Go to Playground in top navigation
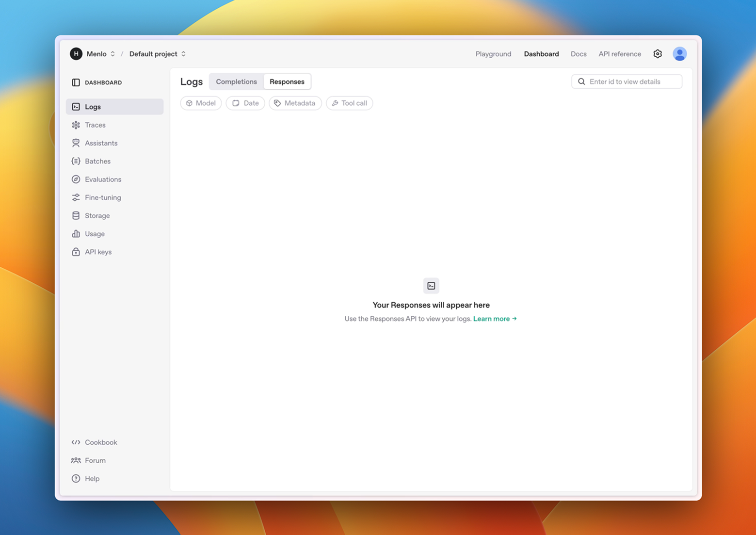The image size is (756, 535). (493, 54)
